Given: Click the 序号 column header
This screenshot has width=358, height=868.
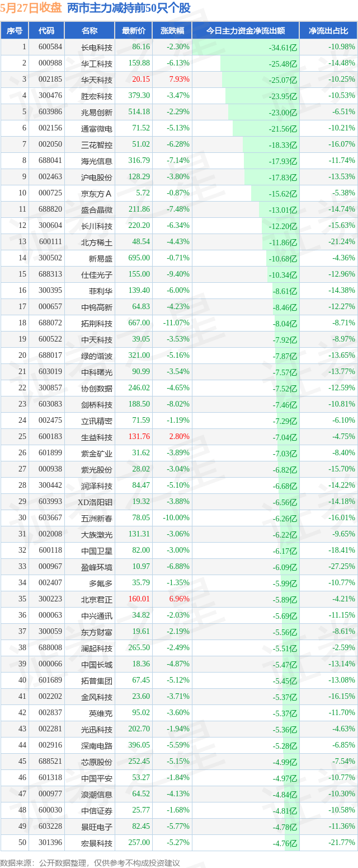Looking at the screenshot, I should pos(15,31).
